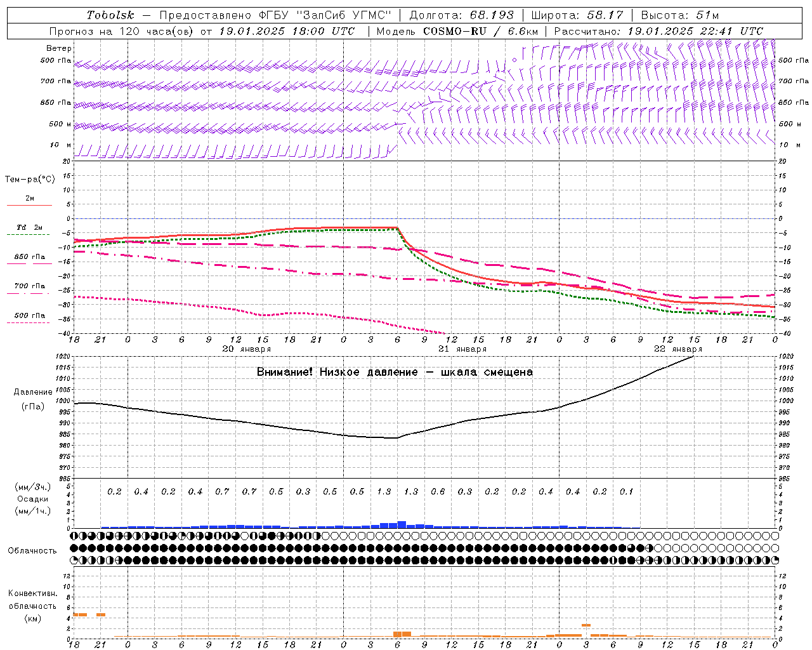The height and width of the screenshot is (650, 812).
Task: Click the tallest blue precipitation bar
Action: (402, 525)
